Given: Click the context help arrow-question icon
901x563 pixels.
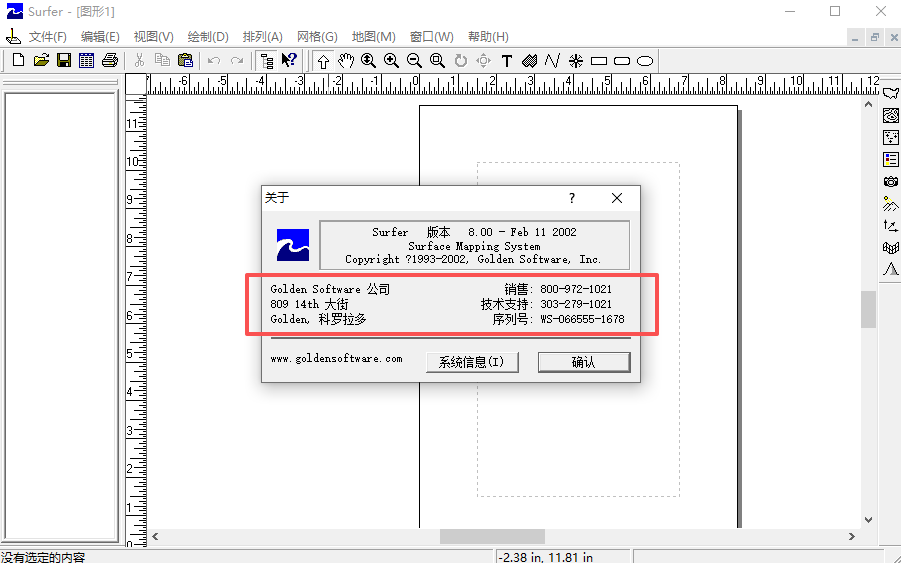Looking at the screenshot, I should click(289, 60).
